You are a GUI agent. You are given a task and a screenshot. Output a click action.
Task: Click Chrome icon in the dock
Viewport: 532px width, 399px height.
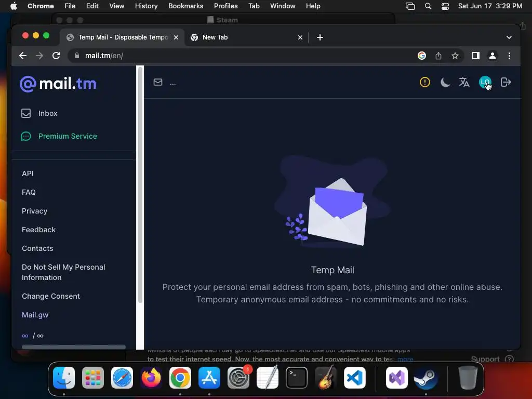pyautogui.click(x=180, y=378)
